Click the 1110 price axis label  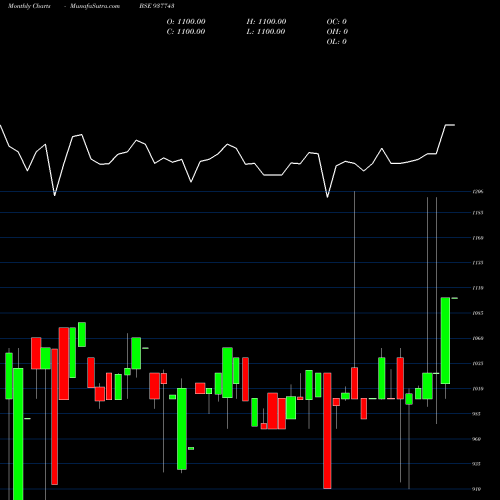(x=478, y=288)
